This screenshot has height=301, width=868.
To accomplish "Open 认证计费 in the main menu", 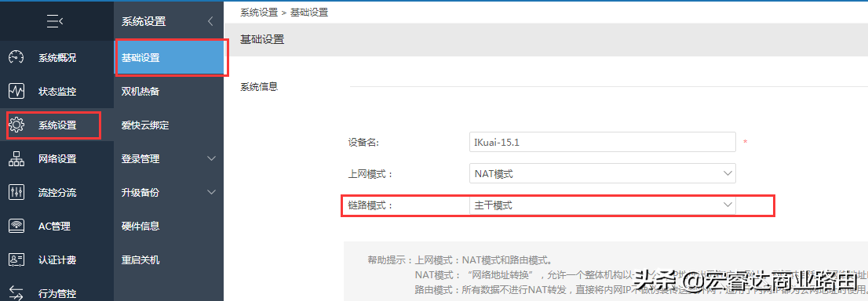I will (x=57, y=260).
